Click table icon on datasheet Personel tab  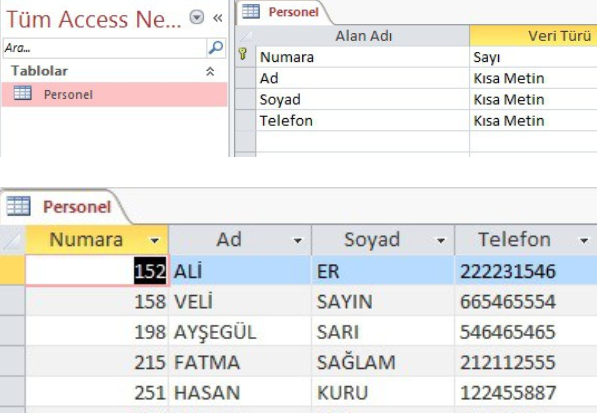pyautogui.click(x=18, y=206)
